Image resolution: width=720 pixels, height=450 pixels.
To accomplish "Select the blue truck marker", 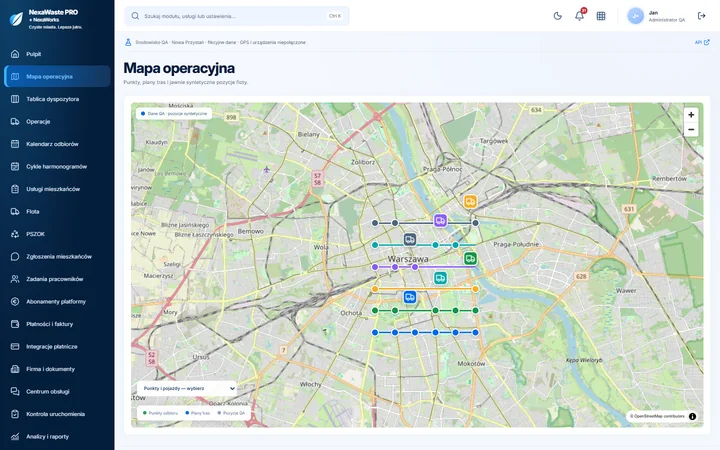I will point(410,297).
